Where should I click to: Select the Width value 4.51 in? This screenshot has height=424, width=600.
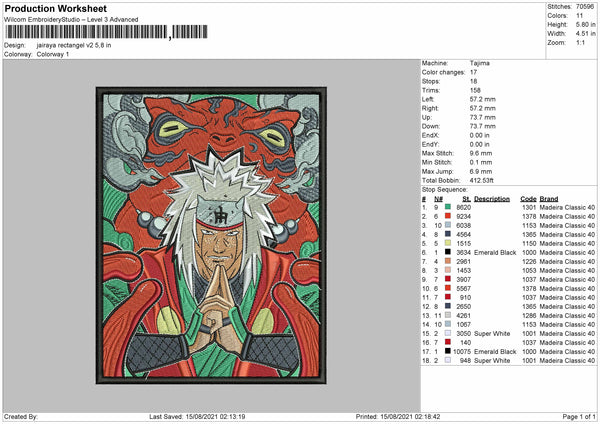click(x=585, y=34)
